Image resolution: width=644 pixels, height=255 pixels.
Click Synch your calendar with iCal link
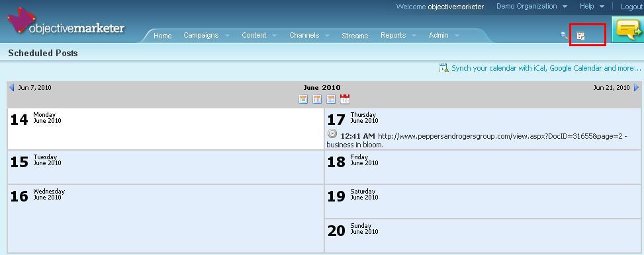click(x=546, y=68)
